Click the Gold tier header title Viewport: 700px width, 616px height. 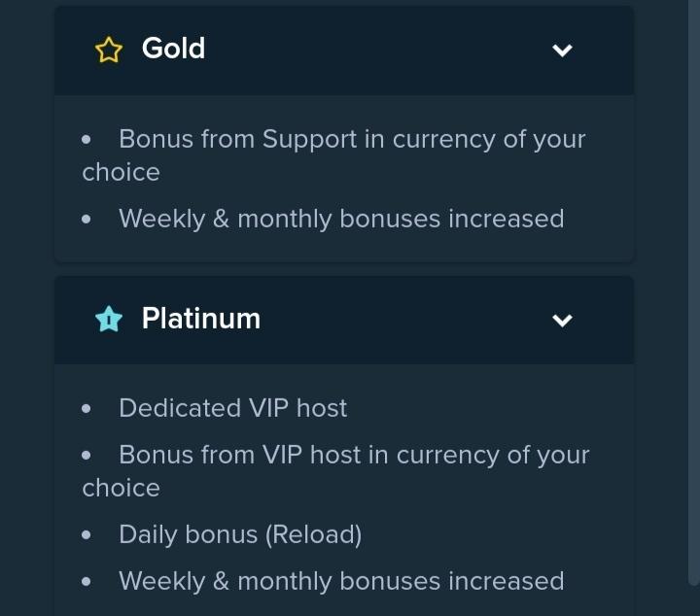(173, 49)
